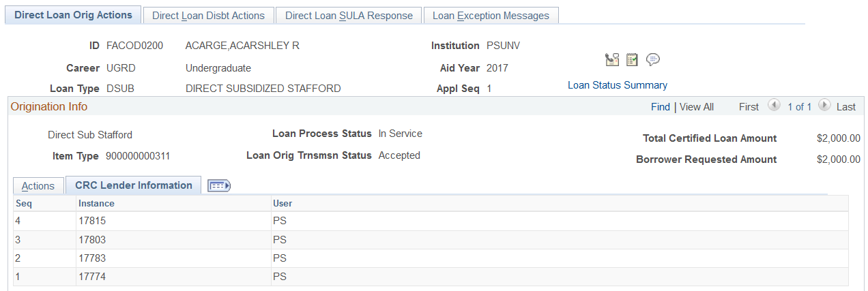Click the Instance column header
The image size is (868, 291).
(96, 203)
